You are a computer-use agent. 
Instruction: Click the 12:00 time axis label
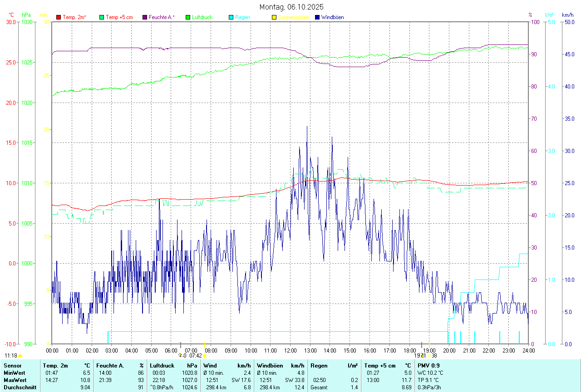(x=290, y=350)
